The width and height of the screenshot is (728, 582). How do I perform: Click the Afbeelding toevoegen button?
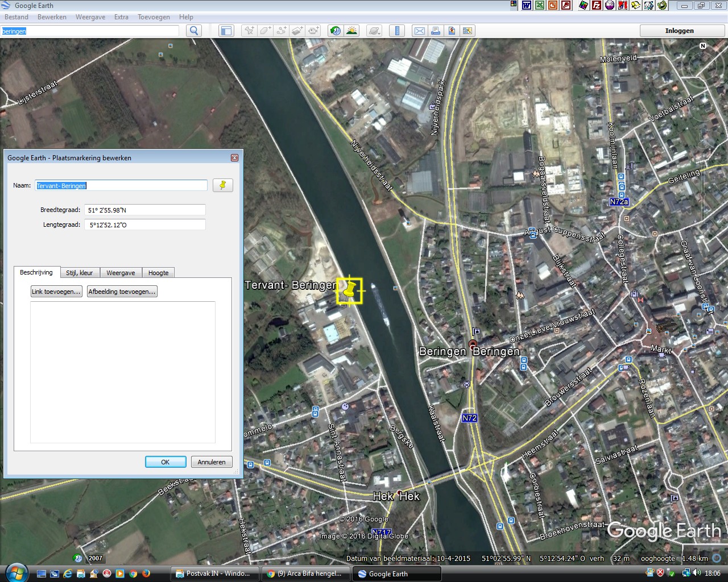click(x=122, y=292)
